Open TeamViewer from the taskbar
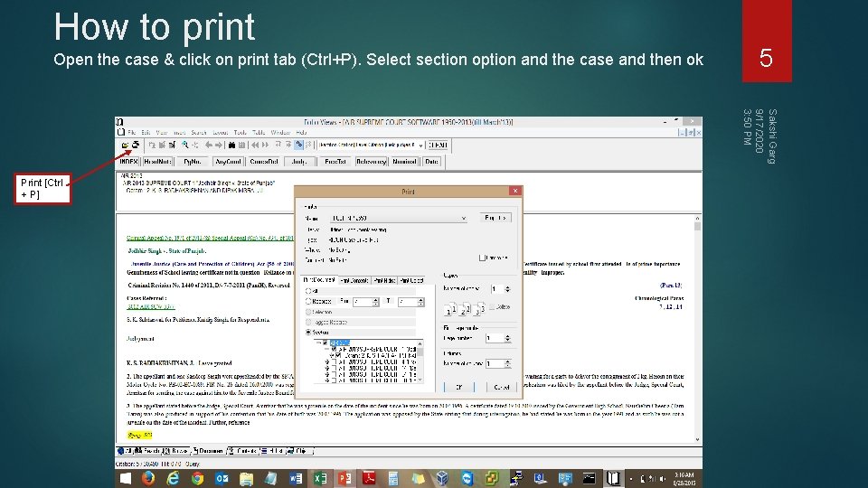 tap(467, 478)
